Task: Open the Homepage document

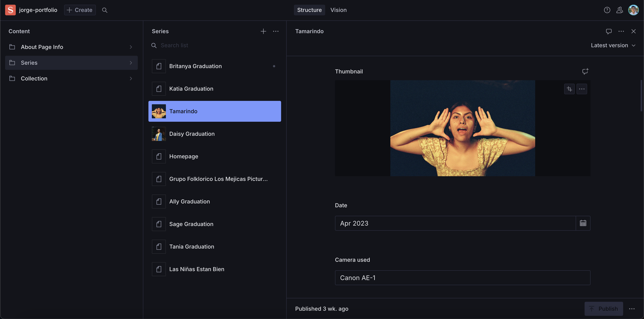Action: tap(215, 156)
